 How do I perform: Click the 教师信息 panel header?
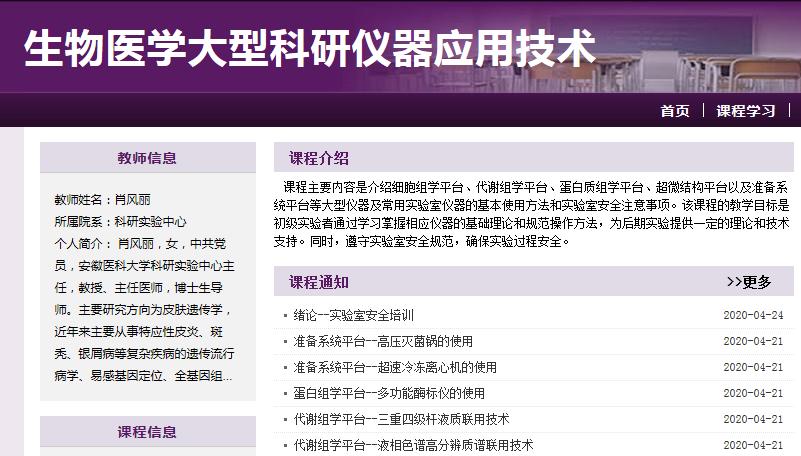click(x=147, y=158)
